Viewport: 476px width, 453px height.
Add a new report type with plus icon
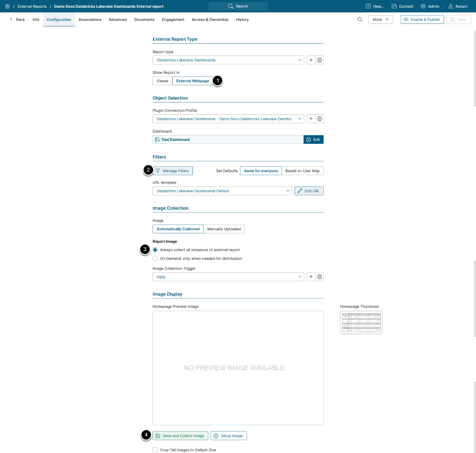(x=311, y=60)
